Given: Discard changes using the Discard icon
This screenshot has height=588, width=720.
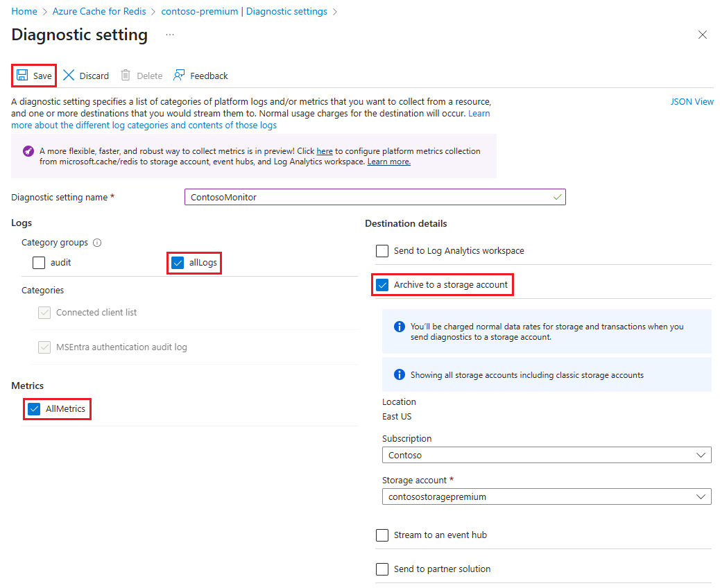Looking at the screenshot, I should pyautogui.click(x=69, y=75).
